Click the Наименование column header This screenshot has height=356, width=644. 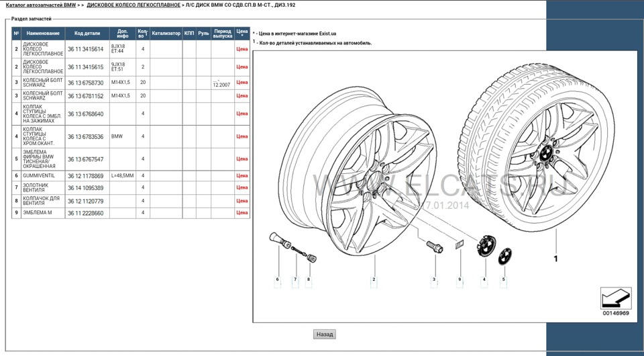[43, 34]
